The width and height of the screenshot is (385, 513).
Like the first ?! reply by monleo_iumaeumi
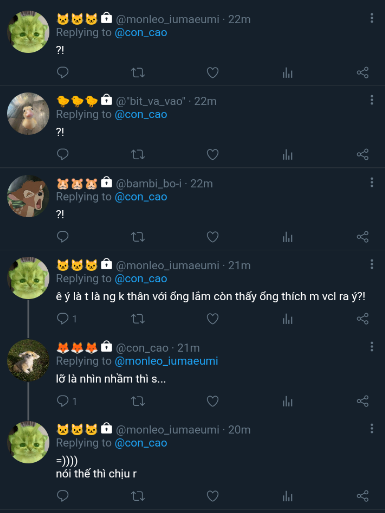point(212,73)
